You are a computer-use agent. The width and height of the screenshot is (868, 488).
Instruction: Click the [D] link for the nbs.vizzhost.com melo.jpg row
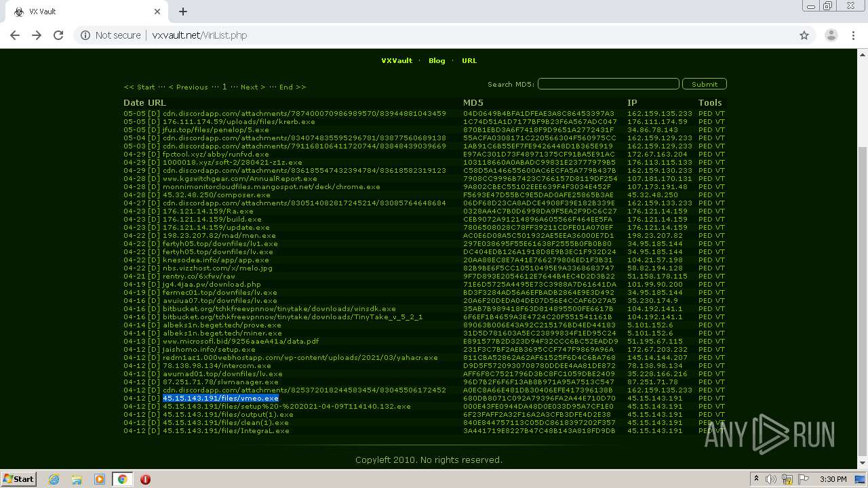click(154, 268)
